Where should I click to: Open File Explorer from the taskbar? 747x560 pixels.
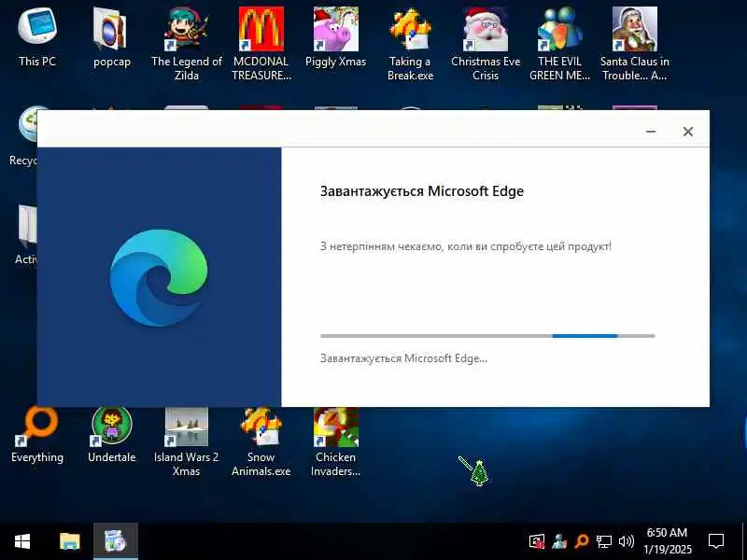69,541
